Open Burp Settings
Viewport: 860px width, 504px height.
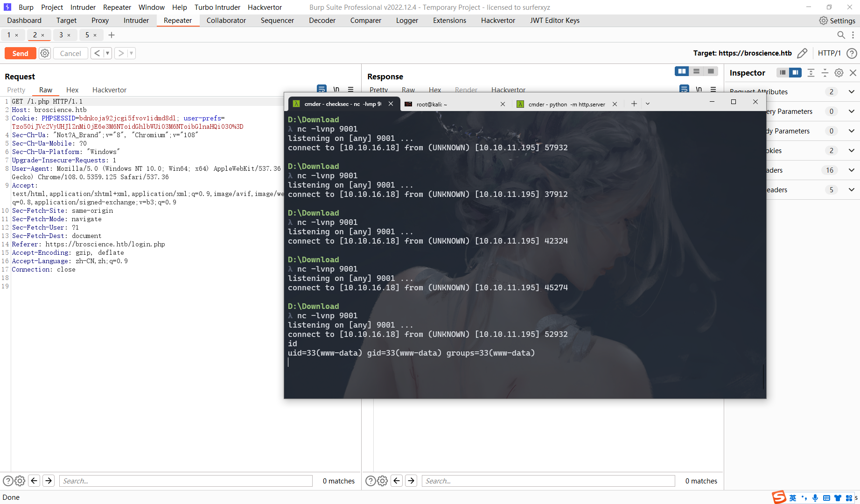838,21
